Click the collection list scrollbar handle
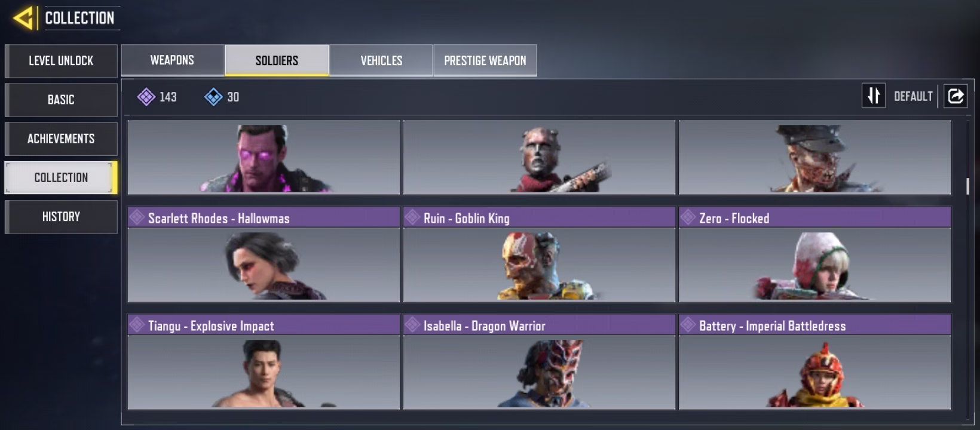Image resolution: width=980 pixels, height=430 pixels. (x=967, y=186)
